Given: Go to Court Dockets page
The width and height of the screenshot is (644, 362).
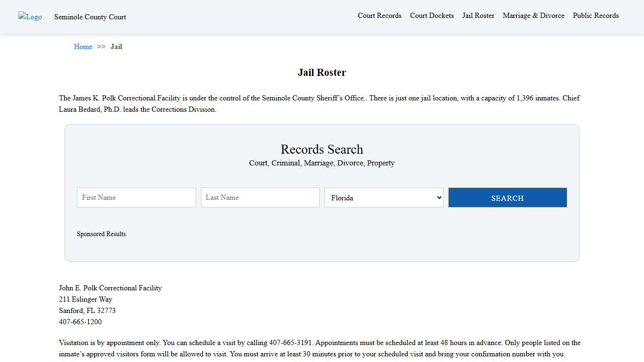Looking at the screenshot, I should point(432,16).
